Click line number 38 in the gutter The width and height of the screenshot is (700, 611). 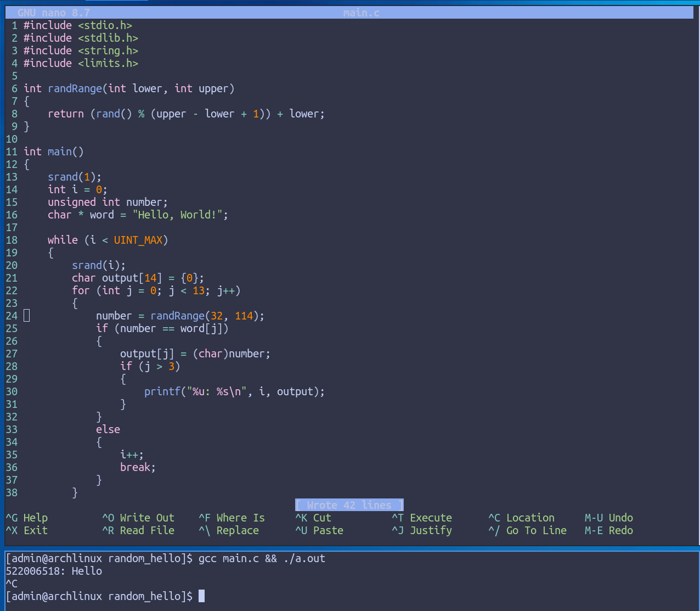12,492
